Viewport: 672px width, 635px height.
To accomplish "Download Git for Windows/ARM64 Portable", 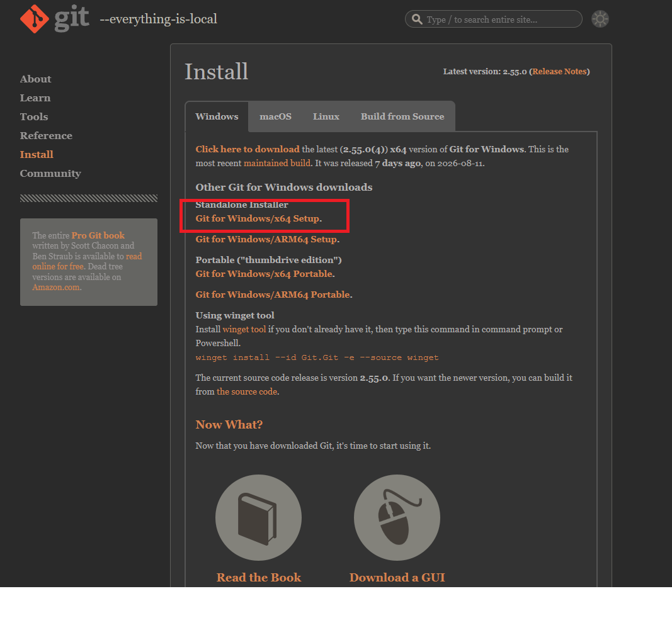I will click(x=273, y=295).
